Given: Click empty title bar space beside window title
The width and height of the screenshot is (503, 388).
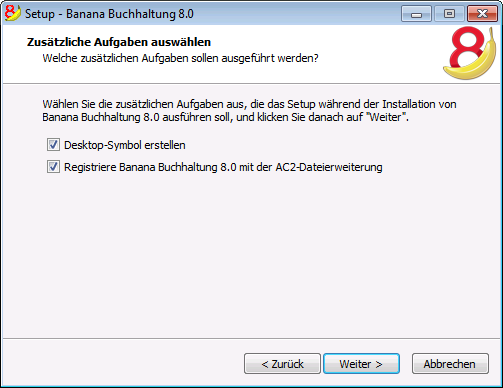Looking at the screenshot, I should [297, 14].
